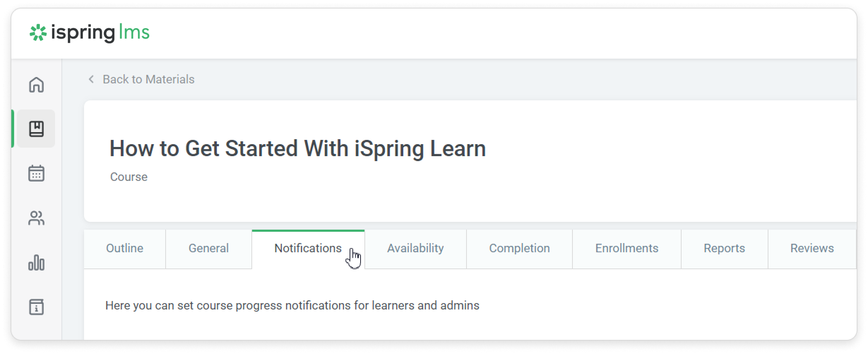Click the "Course" type label under title

click(x=129, y=177)
